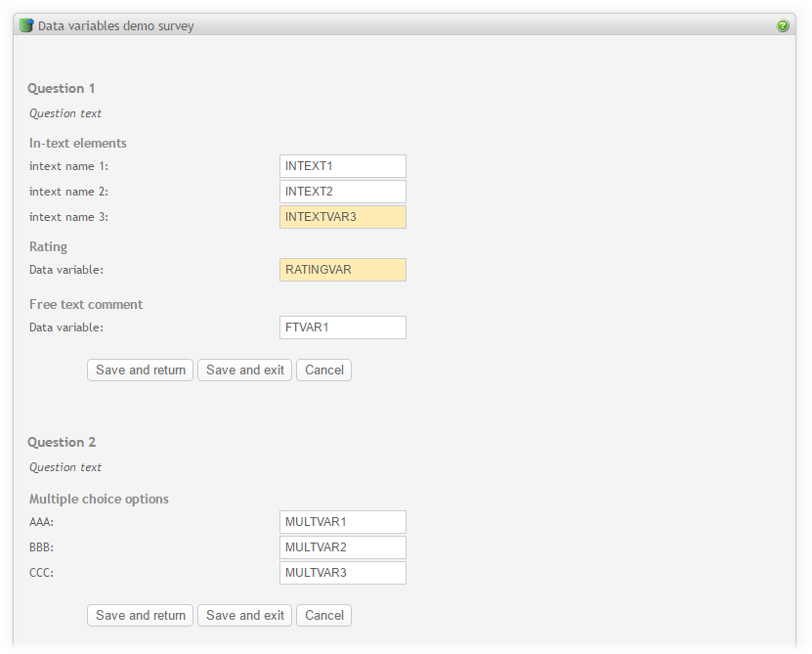
Task: Click the Data variables demo survey title
Action: tap(116, 26)
